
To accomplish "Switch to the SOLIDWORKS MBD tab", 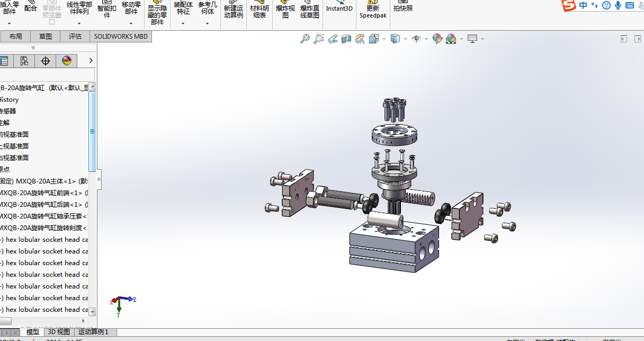I will coord(121,37).
